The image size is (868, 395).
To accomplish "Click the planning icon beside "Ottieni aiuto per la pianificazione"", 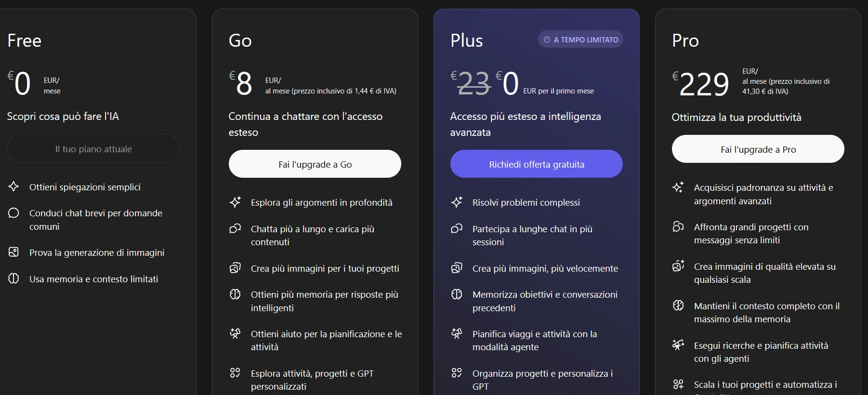I will coord(236,333).
